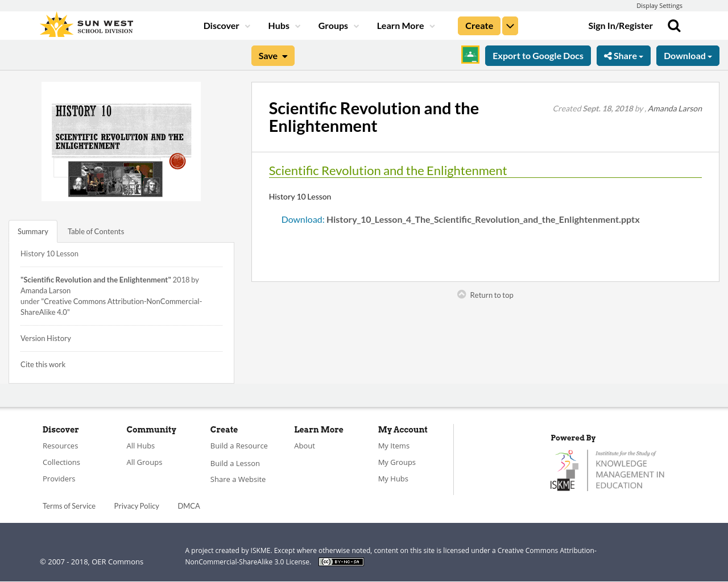Image resolution: width=728 pixels, height=582 pixels.
Task: Open the Version History link
Action: tap(45, 337)
